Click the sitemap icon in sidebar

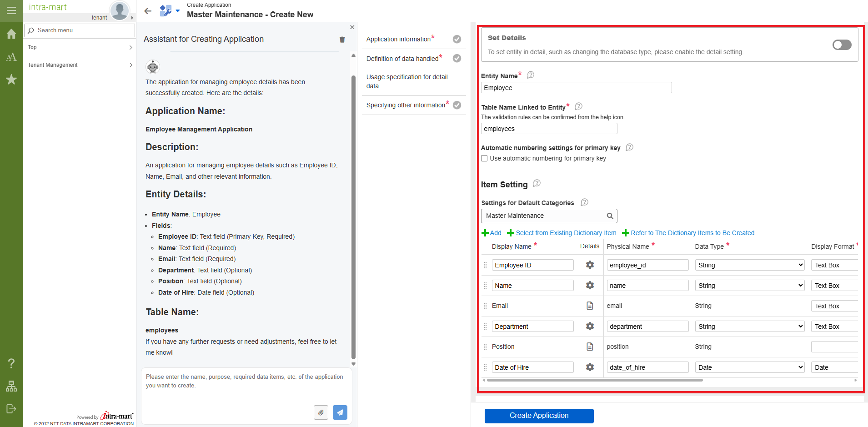pos(11,386)
